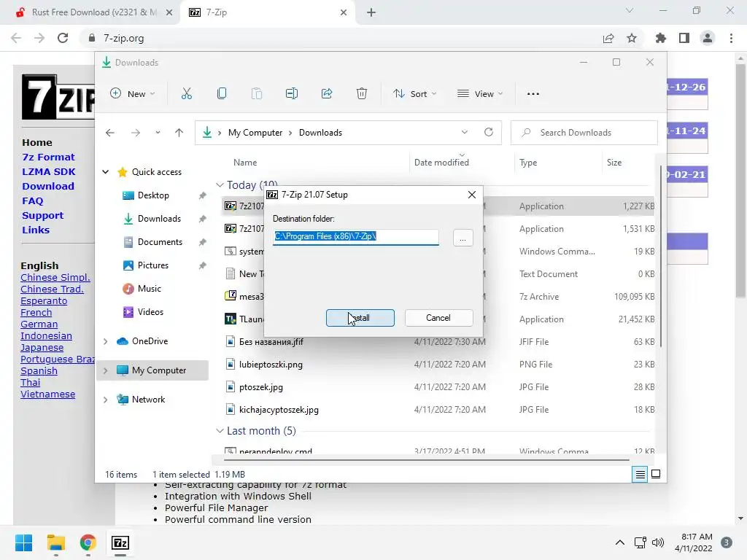This screenshot has height=560, width=747.
Task: Sort by the Size column header
Action: (x=614, y=163)
